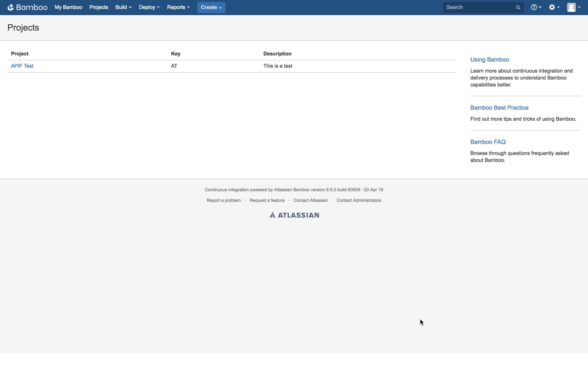Viewport: 588px width, 367px height.
Task: Click the Bamboo logo icon
Action: 10,7
